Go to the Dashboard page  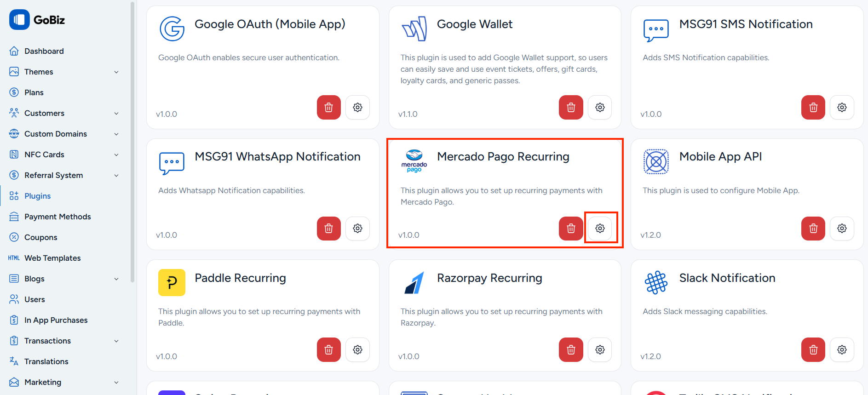pyautogui.click(x=44, y=51)
